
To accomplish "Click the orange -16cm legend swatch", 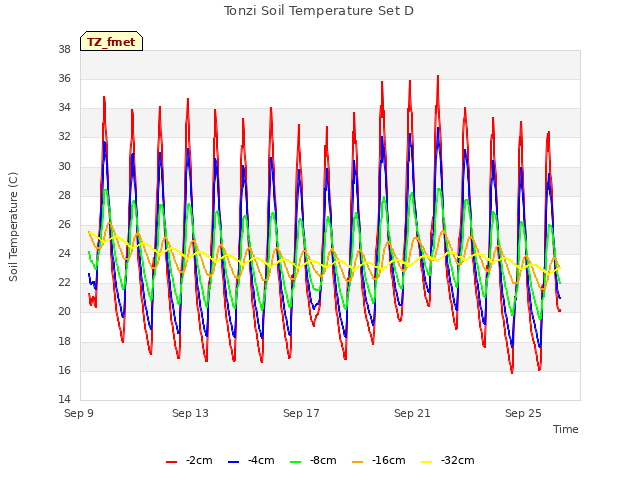I will coord(358,462).
